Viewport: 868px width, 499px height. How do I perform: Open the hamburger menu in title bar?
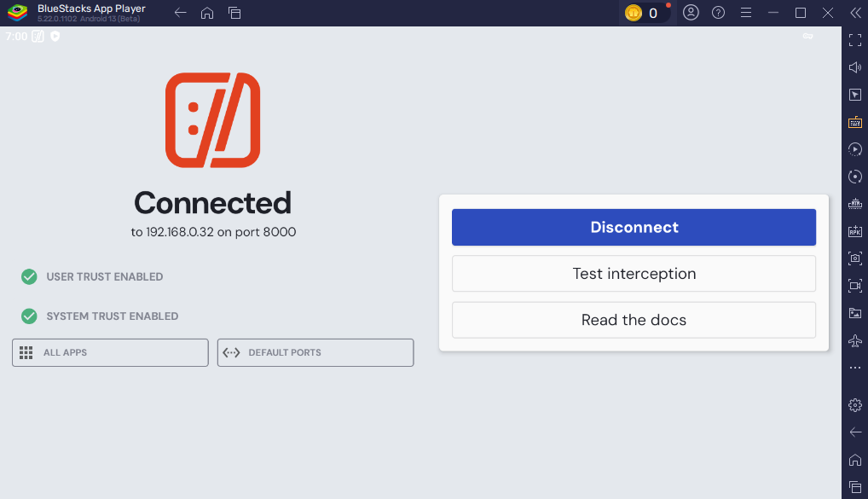(x=746, y=12)
